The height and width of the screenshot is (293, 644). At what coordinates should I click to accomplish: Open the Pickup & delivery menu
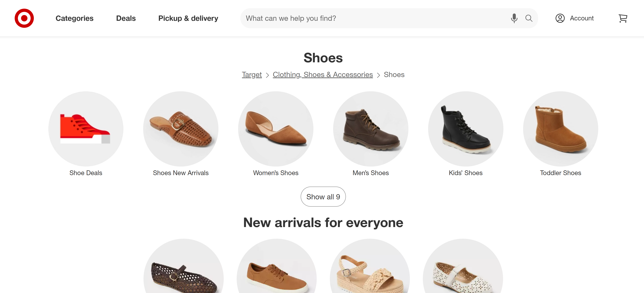tap(188, 18)
